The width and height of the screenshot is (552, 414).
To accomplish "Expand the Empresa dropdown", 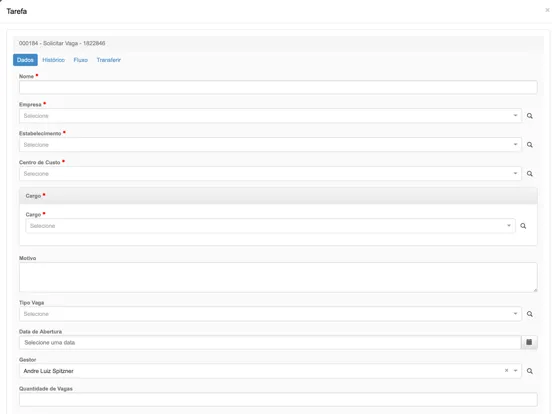I will click(515, 115).
